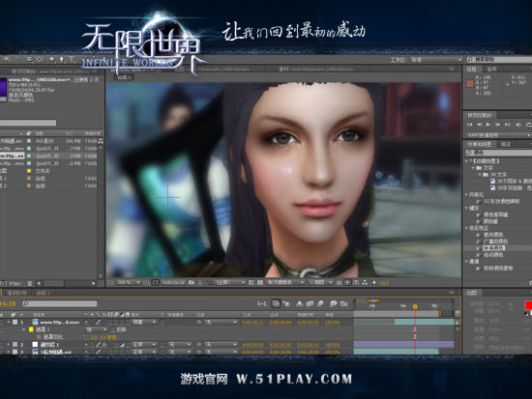The image size is (532, 399).
Task: Collapse the 键控 effects category
Action: [467, 208]
